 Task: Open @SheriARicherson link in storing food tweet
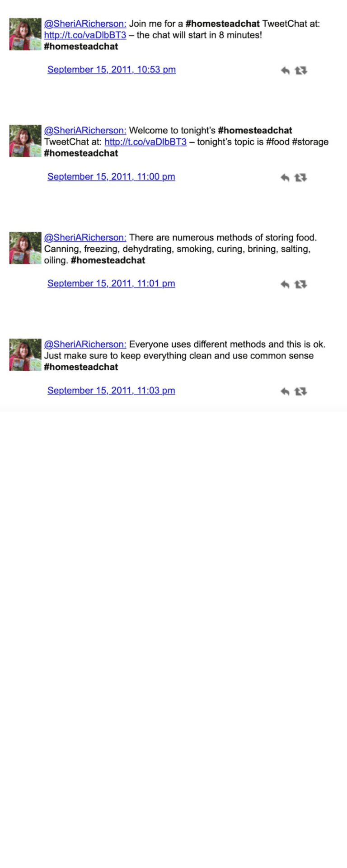pos(85,237)
